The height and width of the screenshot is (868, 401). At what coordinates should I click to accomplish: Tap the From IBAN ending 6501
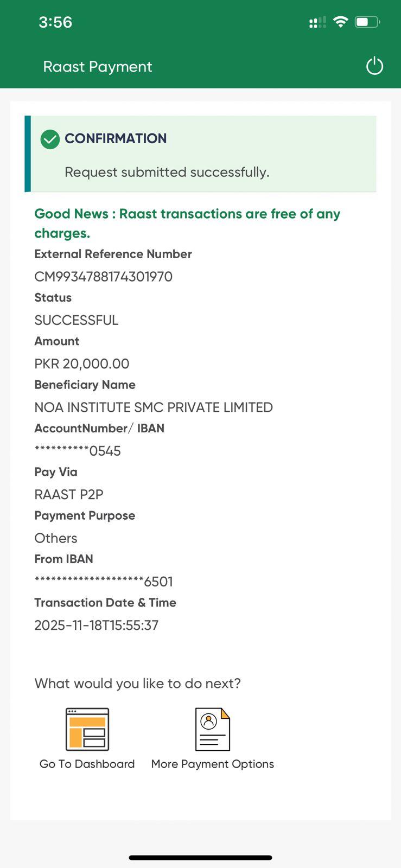pyautogui.click(x=104, y=582)
